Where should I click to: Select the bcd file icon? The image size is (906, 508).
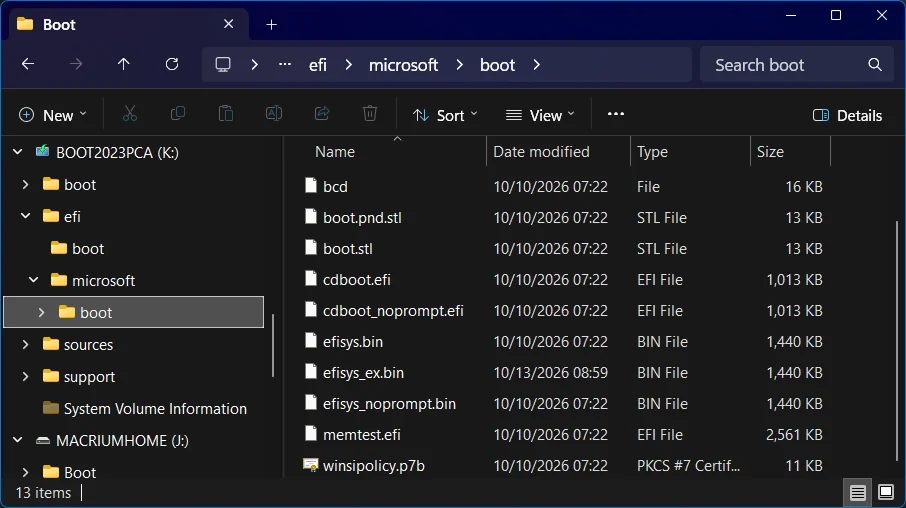click(x=311, y=186)
